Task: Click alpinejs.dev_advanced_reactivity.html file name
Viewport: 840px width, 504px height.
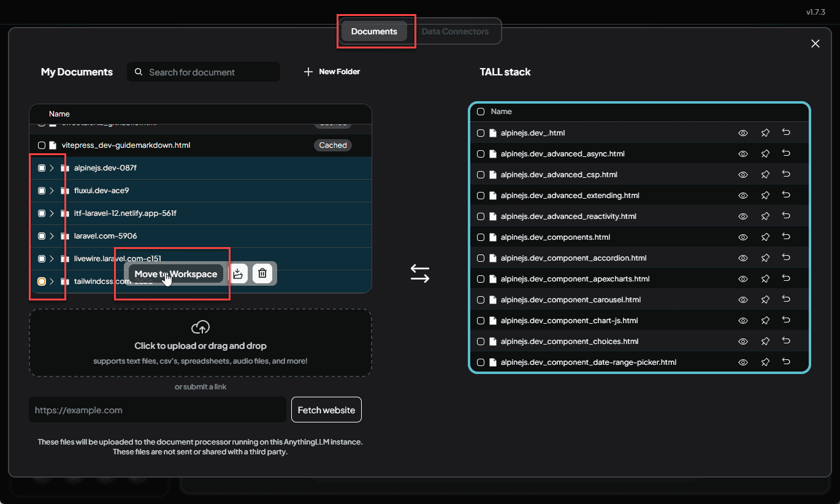Action: [568, 216]
